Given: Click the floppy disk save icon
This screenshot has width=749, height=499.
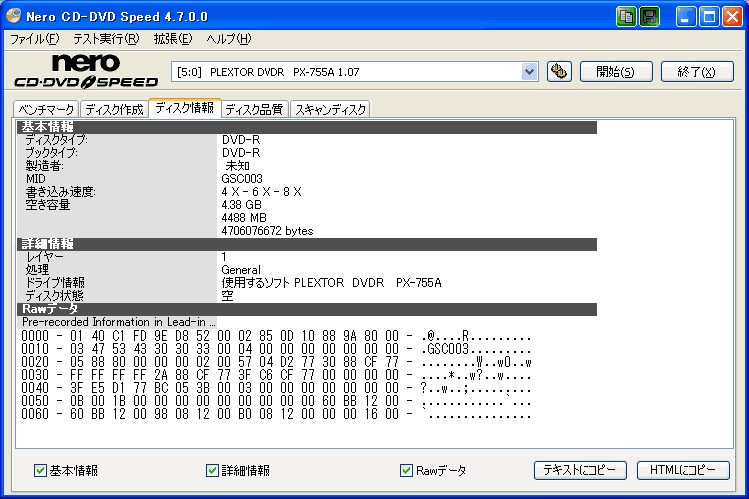Looking at the screenshot, I should click(x=650, y=17).
